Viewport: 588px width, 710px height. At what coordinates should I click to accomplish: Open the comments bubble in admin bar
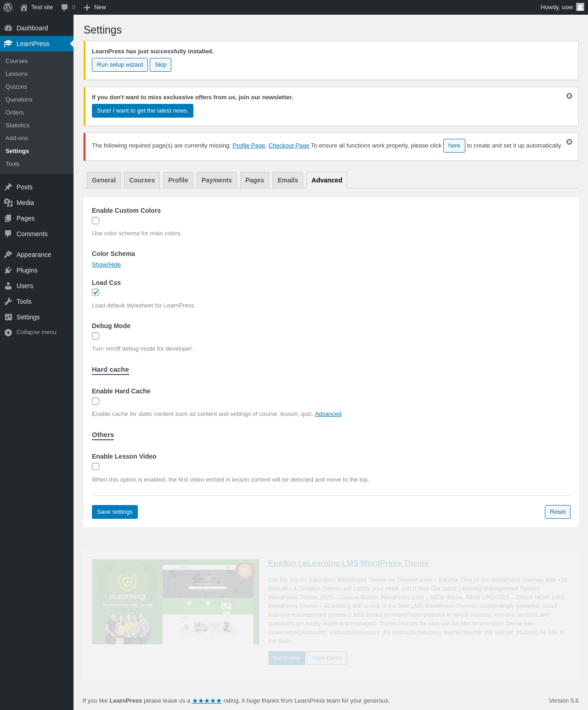pos(65,7)
